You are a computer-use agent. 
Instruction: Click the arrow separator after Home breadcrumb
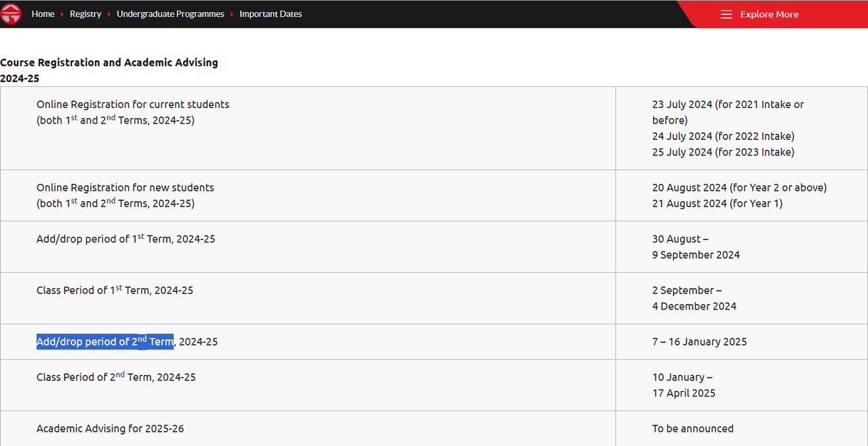[x=62, y=14]
